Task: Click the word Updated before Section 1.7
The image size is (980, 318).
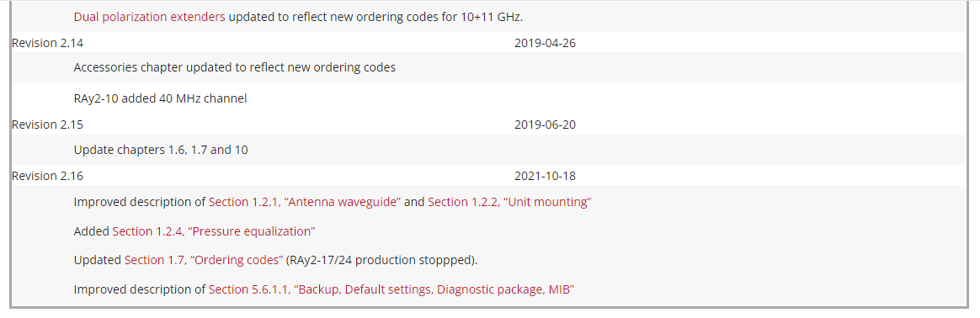Action: [98, 260]
